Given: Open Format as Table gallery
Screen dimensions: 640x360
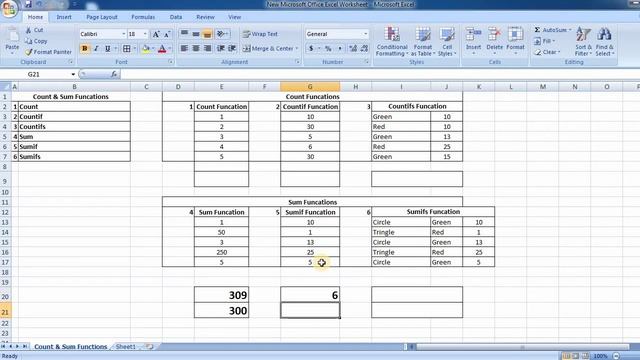Looking at the screenshot, I should point(423,41).
